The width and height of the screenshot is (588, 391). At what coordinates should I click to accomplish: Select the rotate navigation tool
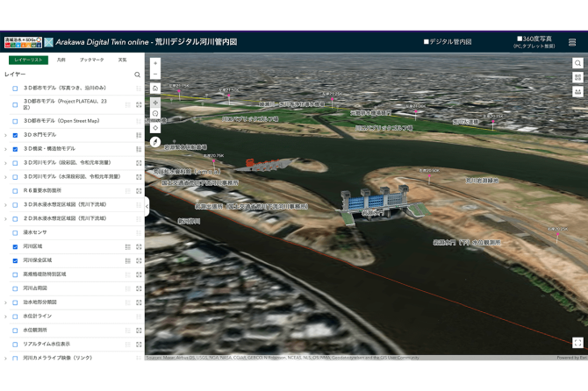pyautogui.click(x=155, y=113)
